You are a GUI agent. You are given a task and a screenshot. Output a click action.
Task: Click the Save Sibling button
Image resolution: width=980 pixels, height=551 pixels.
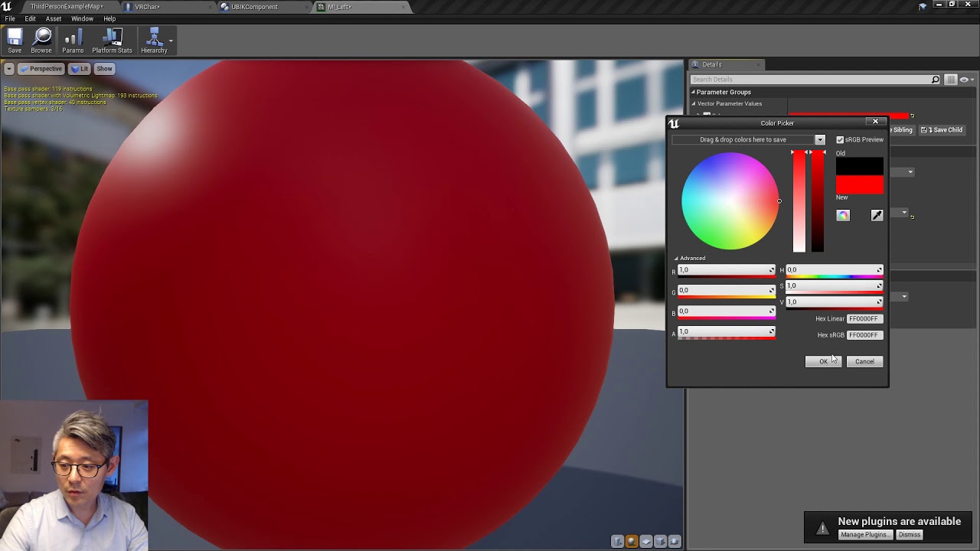(902, 130)
